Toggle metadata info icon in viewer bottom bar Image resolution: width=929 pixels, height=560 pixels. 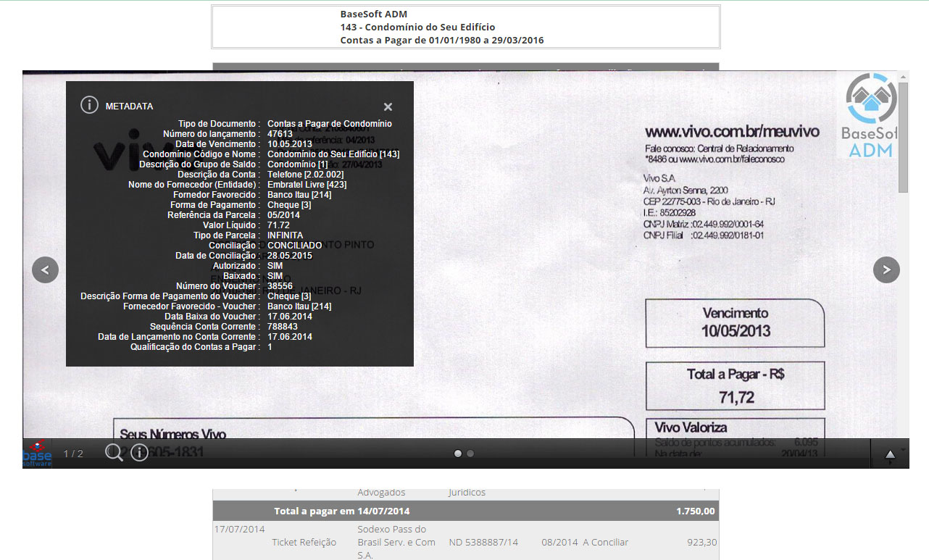click(139, 453)
